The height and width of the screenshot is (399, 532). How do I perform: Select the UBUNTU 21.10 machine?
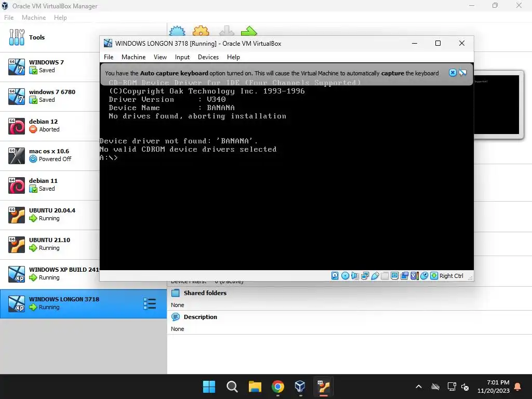coord(49,244)
